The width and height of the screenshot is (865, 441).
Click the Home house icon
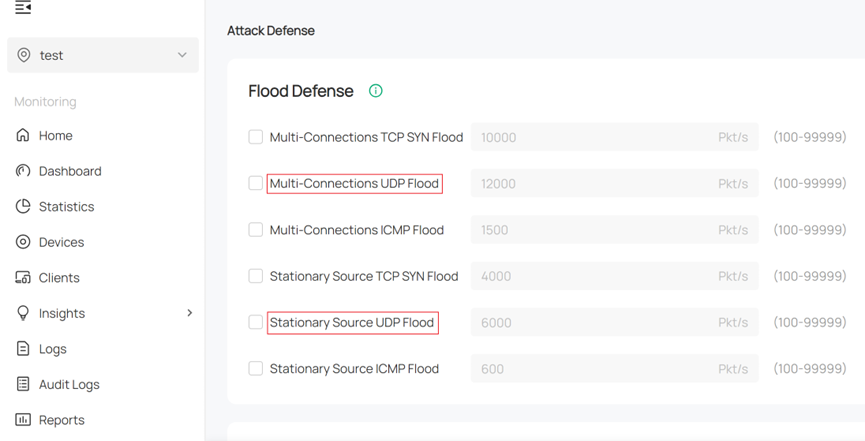(x=23, y=135)
